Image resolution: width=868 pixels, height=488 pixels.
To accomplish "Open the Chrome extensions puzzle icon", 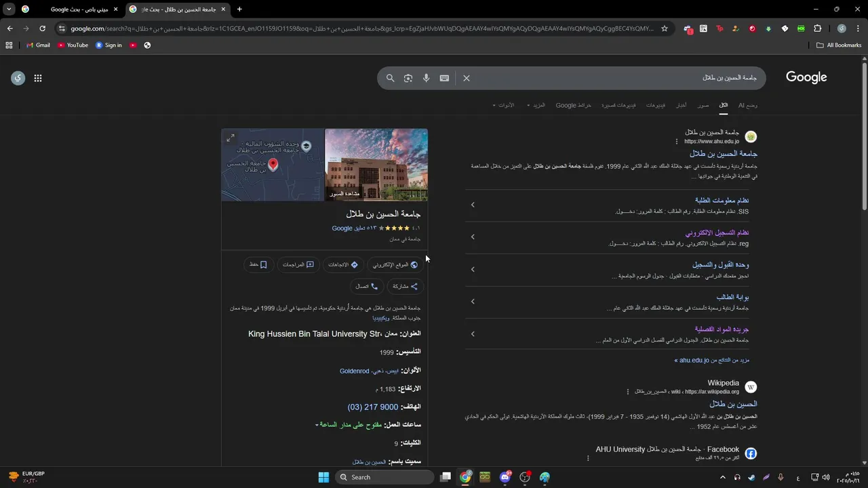I will click(817, 28).
